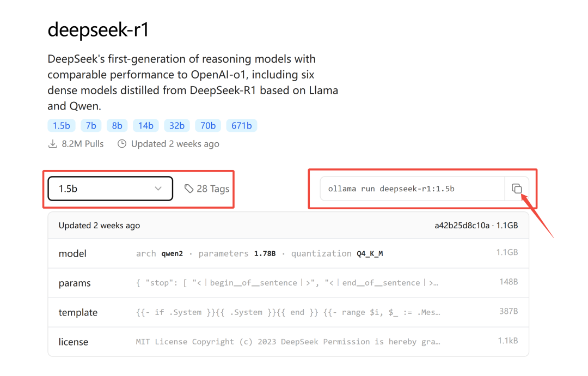View the license file row
Viewport: 588px width, 376px height.
[x=289, y=342]
